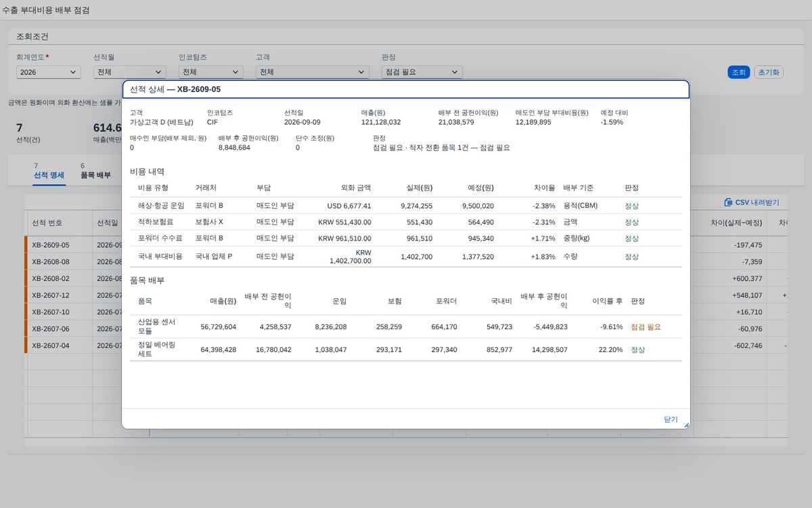Screen dimensions: 812x508
Task: Click the KRW 961,510.00 foreign amount
Action: [345, 238]
